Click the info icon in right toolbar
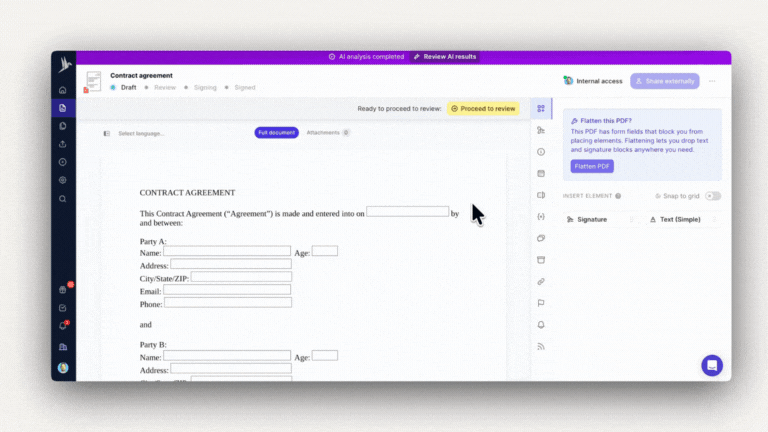768x432 pixels. pos(541,152)
